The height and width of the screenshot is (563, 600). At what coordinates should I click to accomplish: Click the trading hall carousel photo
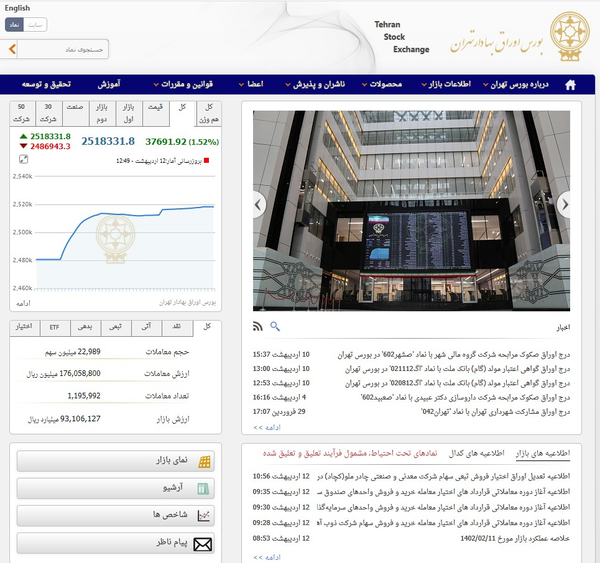click(x=411, y=211)
